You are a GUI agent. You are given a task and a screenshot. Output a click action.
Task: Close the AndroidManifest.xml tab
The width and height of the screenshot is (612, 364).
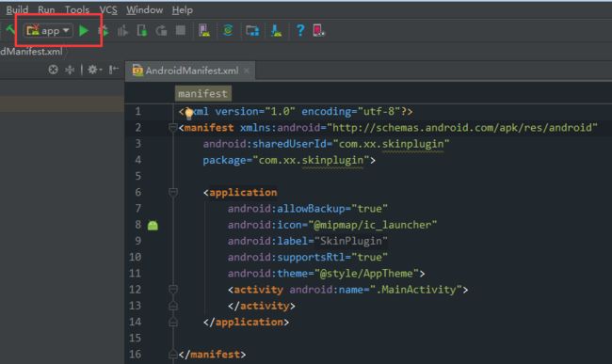[247, 71]
